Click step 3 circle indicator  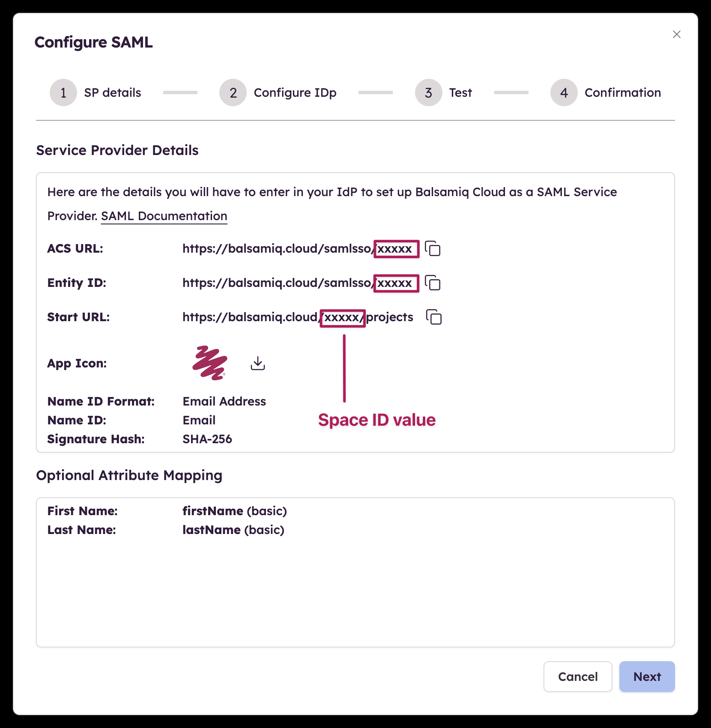[428, 92]
